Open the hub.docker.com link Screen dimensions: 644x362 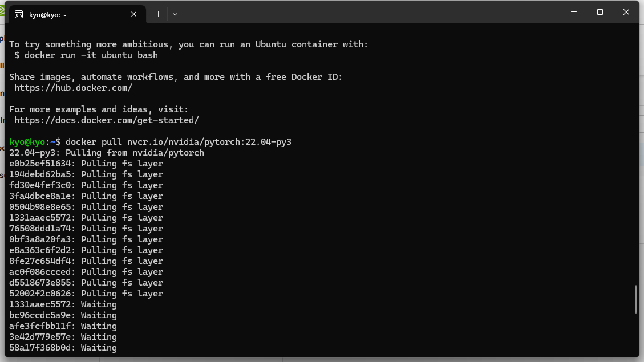tap(73, 88)
